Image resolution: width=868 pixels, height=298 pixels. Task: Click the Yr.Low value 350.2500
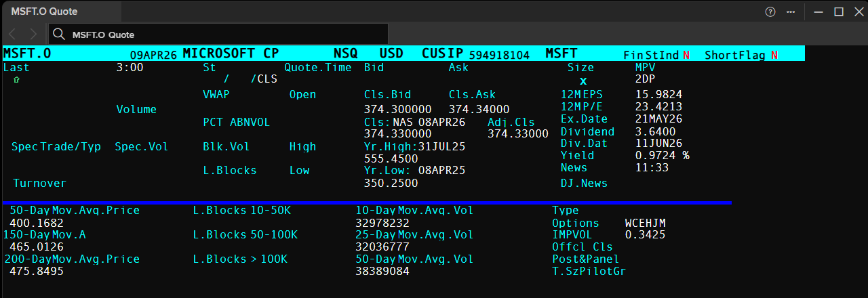click(391, 184)
